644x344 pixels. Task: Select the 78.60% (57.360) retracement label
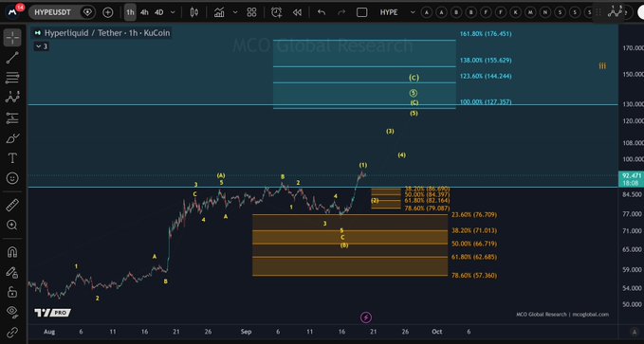(474, 276)
